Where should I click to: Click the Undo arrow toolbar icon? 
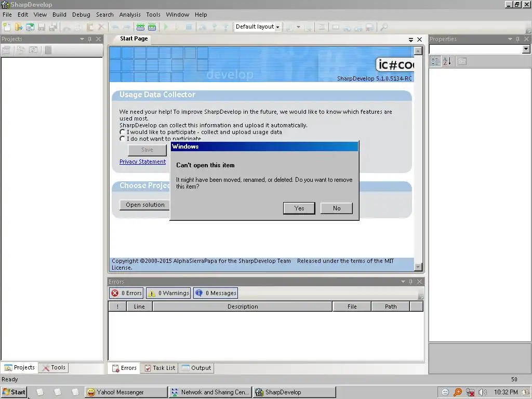coord(115,27)
